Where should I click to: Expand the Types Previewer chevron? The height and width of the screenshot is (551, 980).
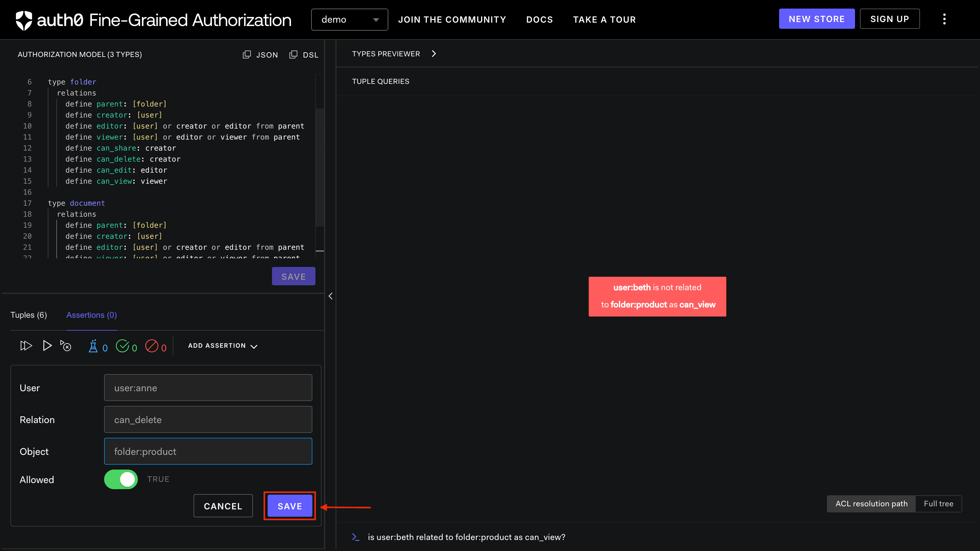coord(434,54)
